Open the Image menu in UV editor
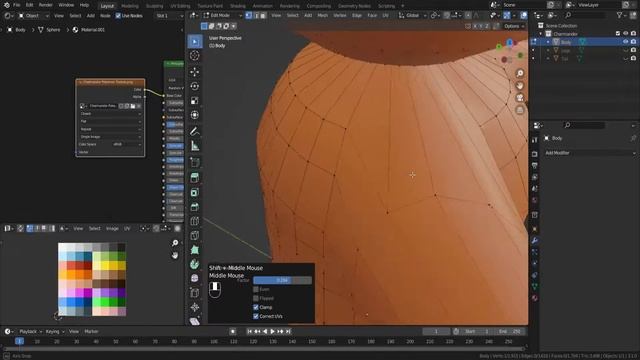The height and width of the screenshot is (360, 640). click(112, 229)
